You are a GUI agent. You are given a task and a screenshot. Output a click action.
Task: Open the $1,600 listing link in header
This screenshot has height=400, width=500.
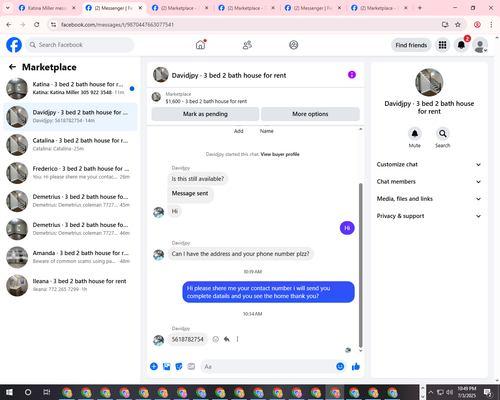pyautogui.click(x=206, y=101)
